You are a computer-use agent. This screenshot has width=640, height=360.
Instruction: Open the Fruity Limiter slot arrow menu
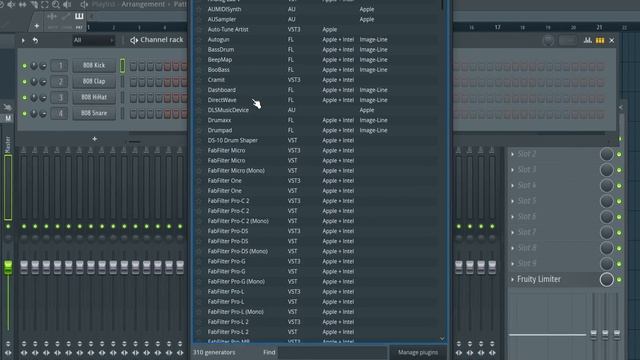pos(513,280)
